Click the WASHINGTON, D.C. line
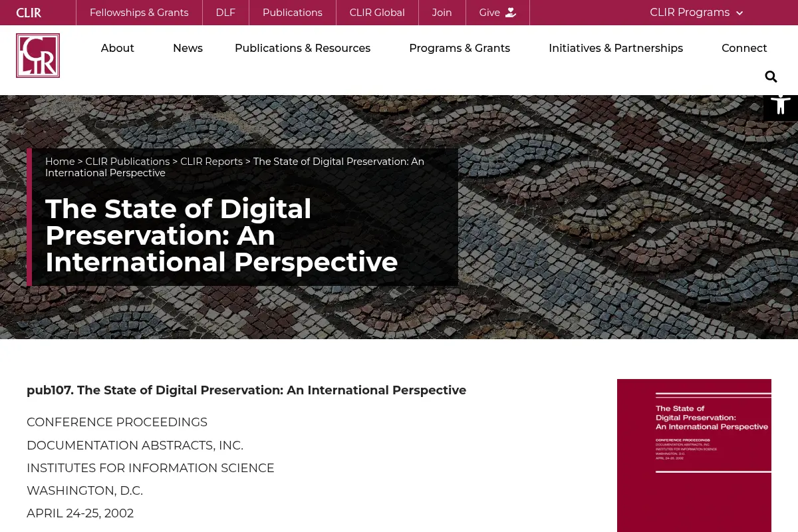The image size is (798, 532). [84, 491]
